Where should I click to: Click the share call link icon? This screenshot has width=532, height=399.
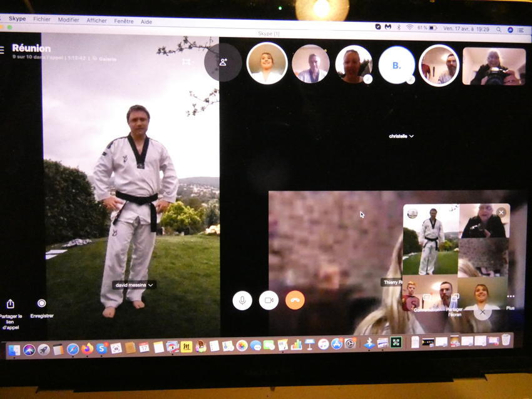(11, 304)
